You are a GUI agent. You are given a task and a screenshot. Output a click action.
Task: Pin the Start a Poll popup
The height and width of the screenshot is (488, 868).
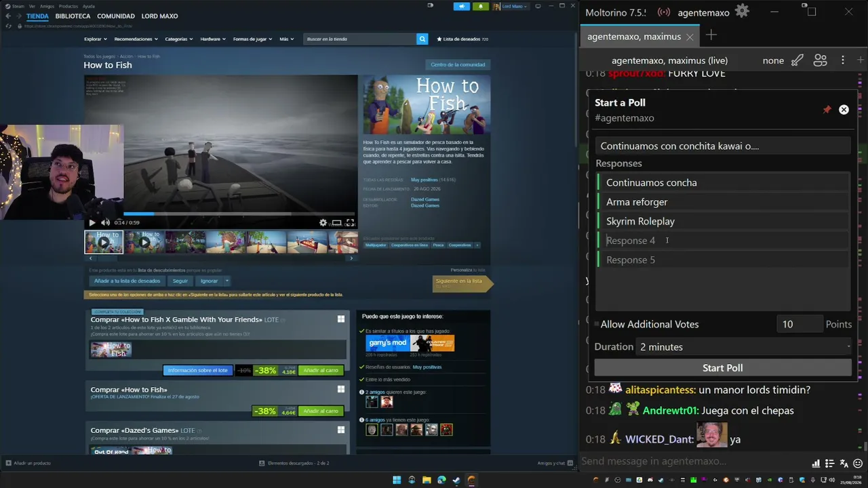[x=827, y=109]
